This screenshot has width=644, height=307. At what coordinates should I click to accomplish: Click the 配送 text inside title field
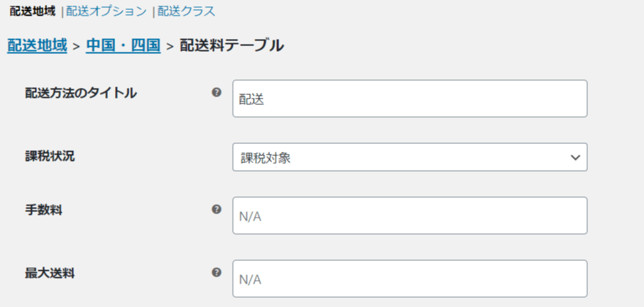coord(251,100)
